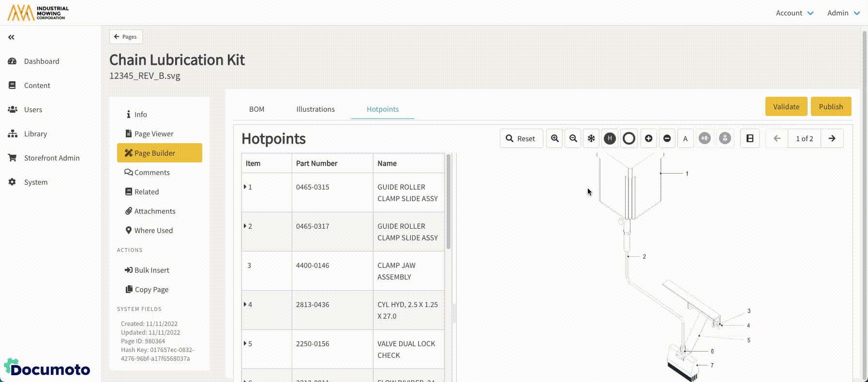This screenshot has height=382, width=868.
Task: Click the Publish button
Action: click(831, 106)
